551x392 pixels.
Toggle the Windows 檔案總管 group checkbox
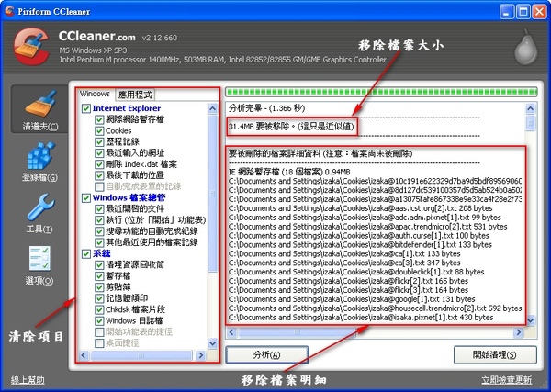(x=86, y=197)
